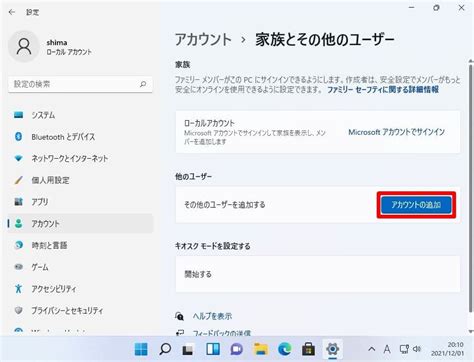Click the search magnifier in settings search box
Viewport: 474px width, 362px height.
143,84
